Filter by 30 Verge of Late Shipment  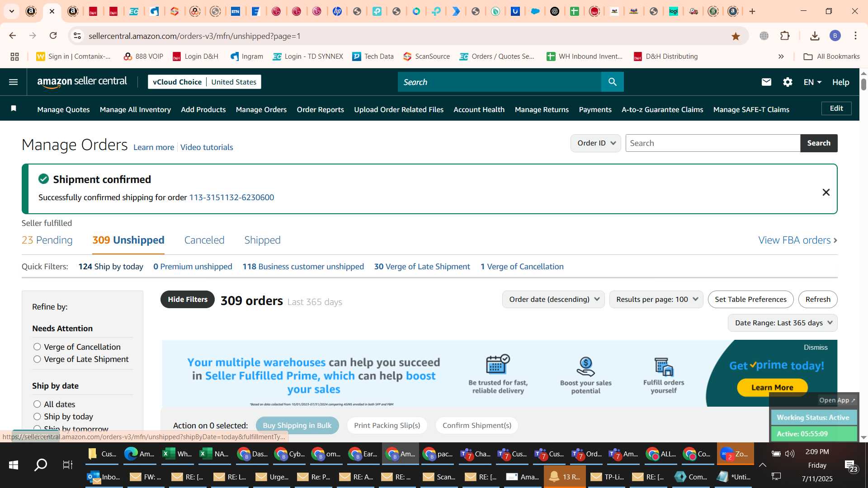[422, 267]
